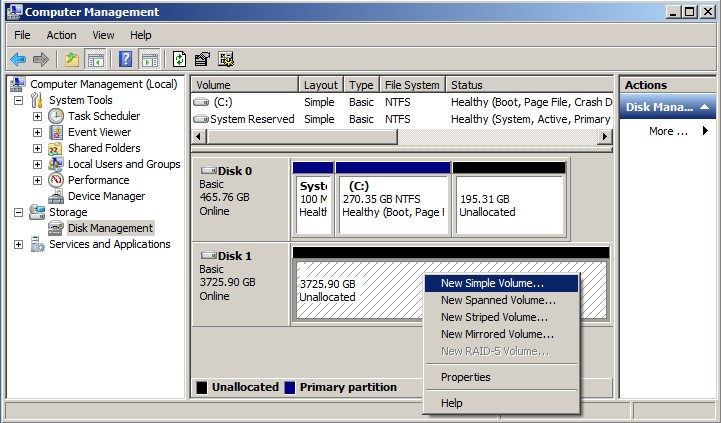
Task: Click the Properties toolbar icon
Action: pos(202,59)
